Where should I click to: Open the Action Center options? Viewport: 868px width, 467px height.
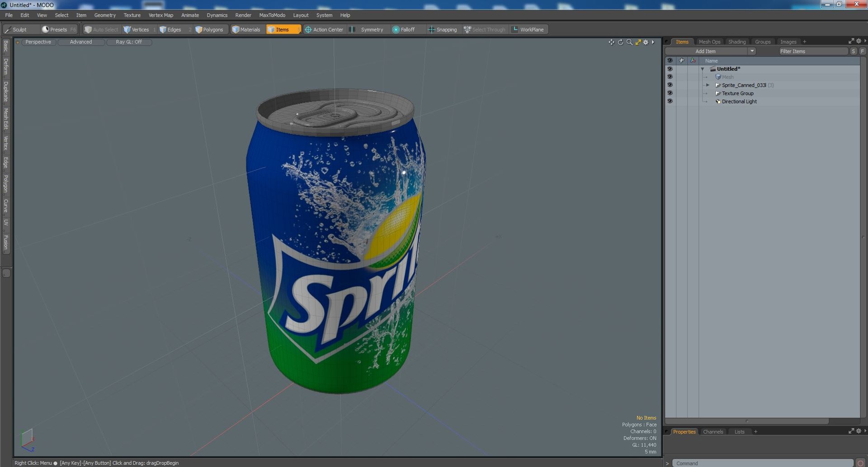pos(325,29)
